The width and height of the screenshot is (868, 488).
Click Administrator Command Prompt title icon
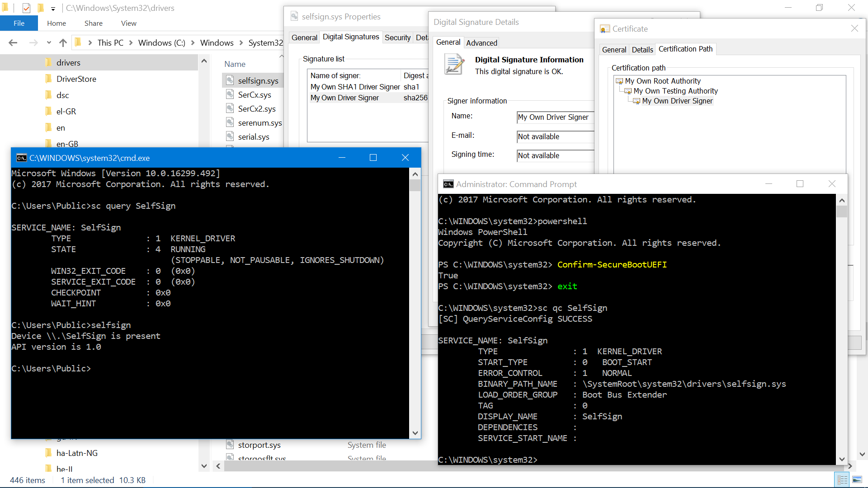[448, 184]
